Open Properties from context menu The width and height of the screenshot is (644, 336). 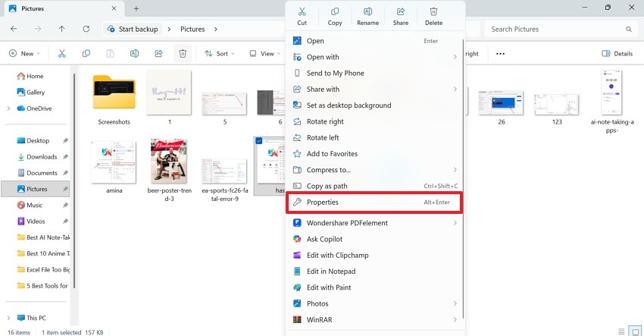(x=374, y=203)
